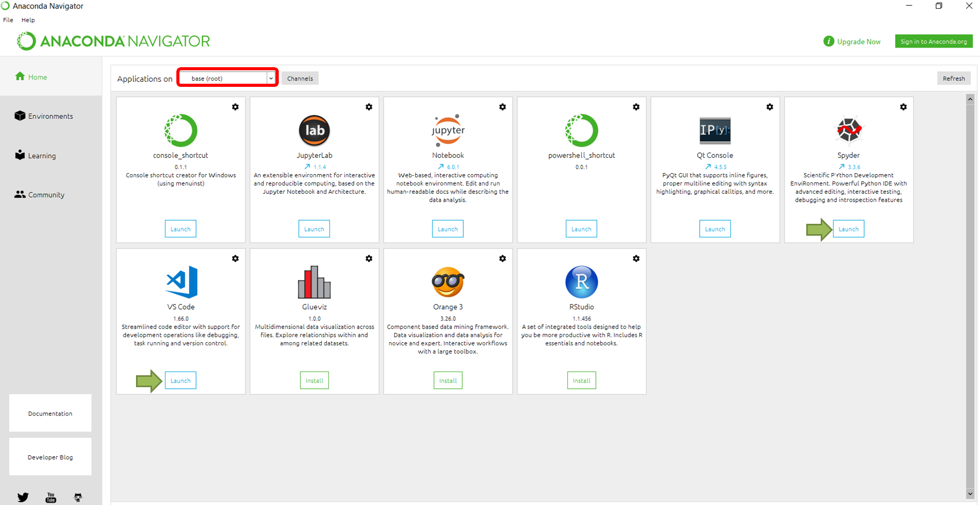Open settings gear on Qt Console card
Viewport: 980px width, 505px height.
tap(770, 107)
